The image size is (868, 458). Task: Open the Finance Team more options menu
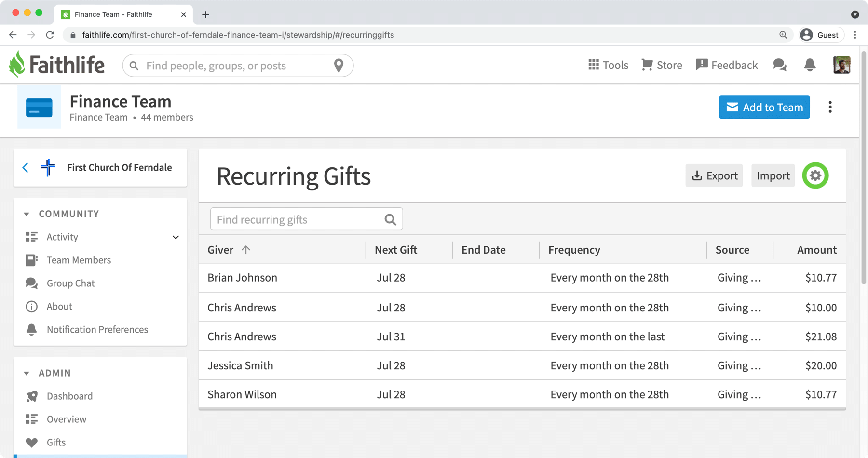(x=830, y=107)
